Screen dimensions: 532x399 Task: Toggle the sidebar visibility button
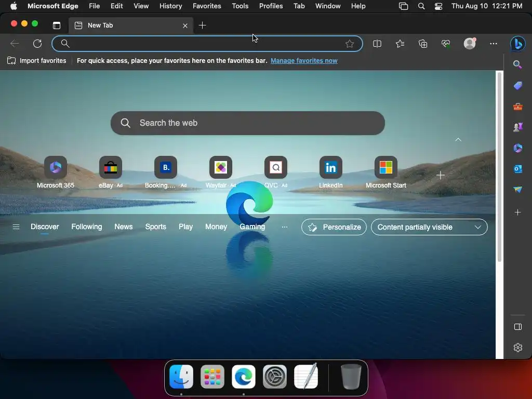[x=518, y=327]
